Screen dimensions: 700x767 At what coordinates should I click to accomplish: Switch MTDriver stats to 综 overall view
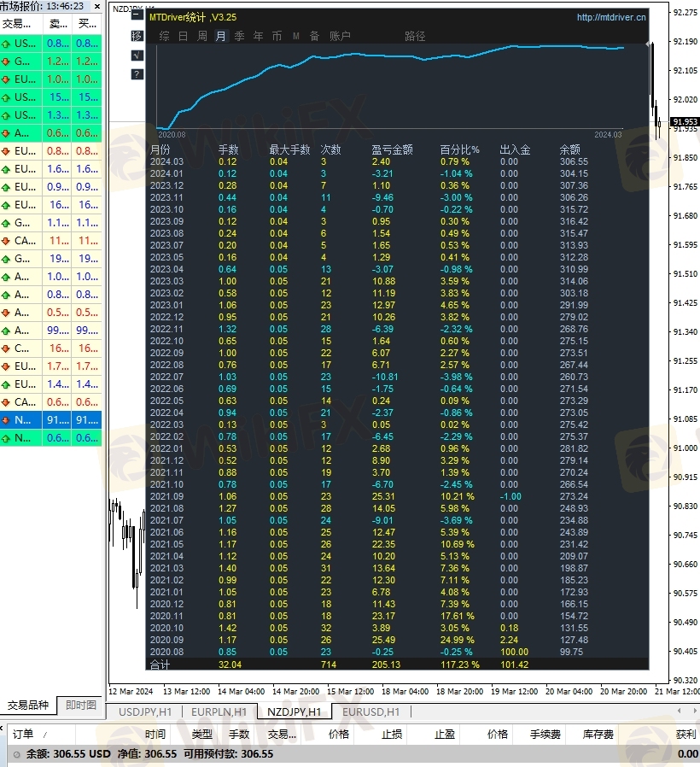pos(164,36)
